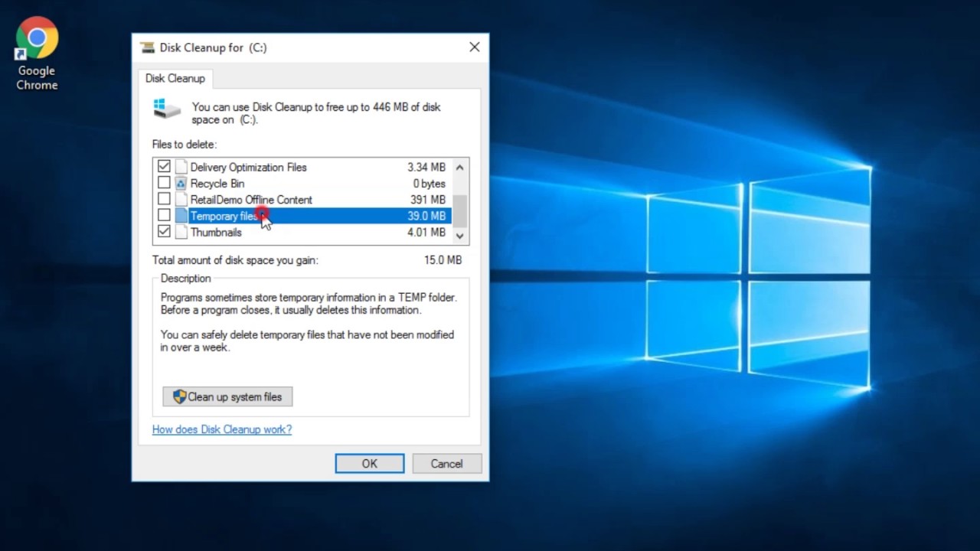
Task: Click the Delivery Optimization Files page icon
Action: 181,167
